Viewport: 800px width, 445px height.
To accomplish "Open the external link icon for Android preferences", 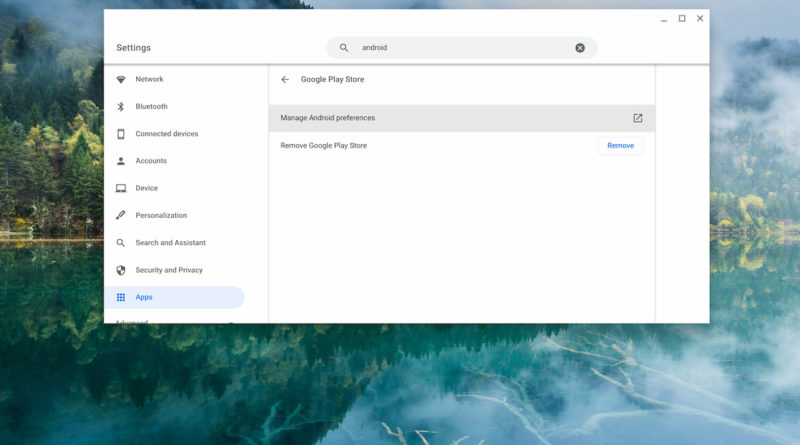I will coord(638,118).
